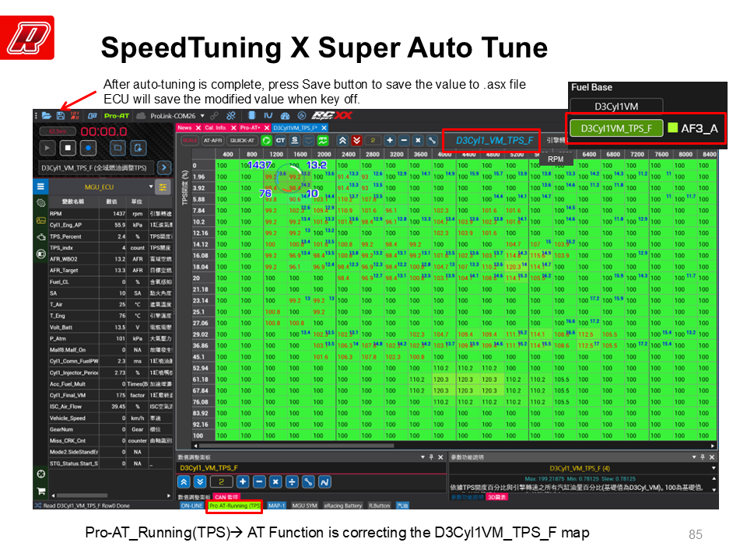
Task: Increase values with double up arrow in map toolbar
Action: click(342, 141)
